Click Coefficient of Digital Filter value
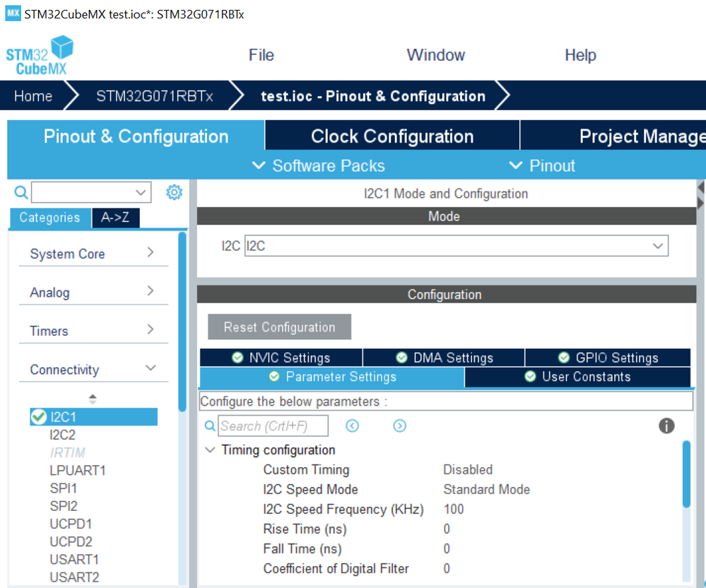The width and height of the screenshot is (706, 588). coord(447,569)
